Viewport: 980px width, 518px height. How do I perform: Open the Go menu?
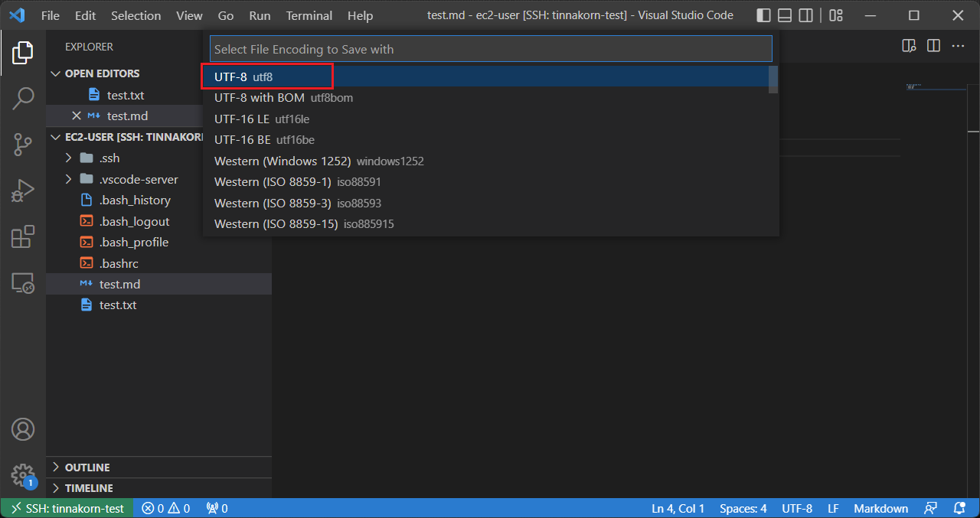coord(226,15)
